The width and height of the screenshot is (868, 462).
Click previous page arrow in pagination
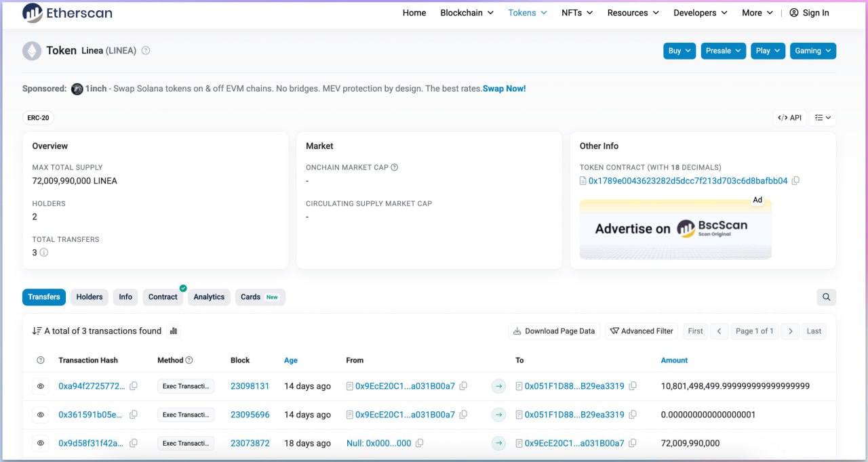click(x=719, y=331)
